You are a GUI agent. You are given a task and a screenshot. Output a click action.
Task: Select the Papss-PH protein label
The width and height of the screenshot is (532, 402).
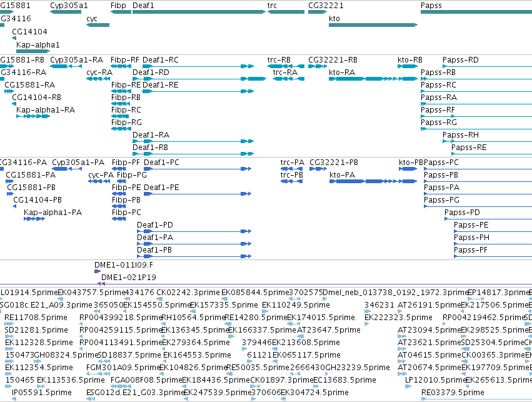coord(471,238)
